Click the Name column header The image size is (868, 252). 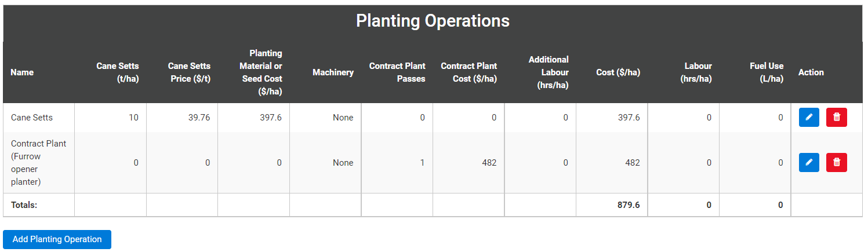(22, 72)
